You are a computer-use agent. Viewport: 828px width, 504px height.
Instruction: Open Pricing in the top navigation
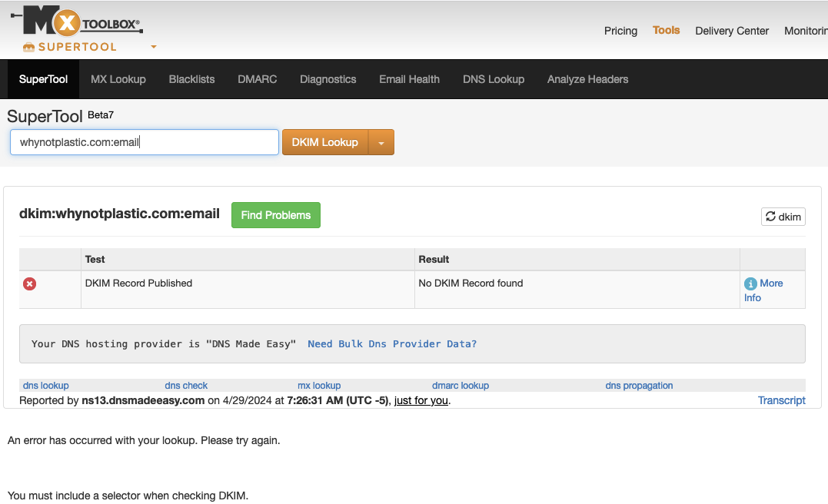click(x=620, y=31)
